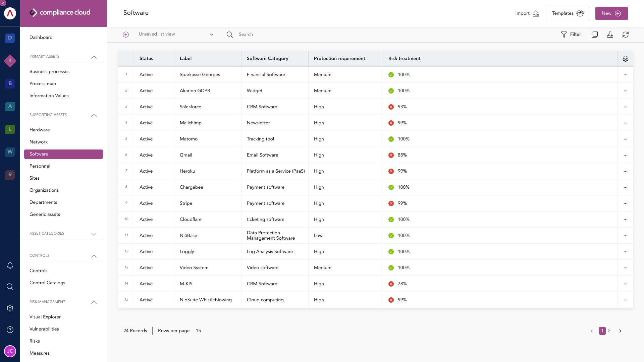Navigate to Vulnerabilities in the sidebar

pyautogui.click(x=44, y=329)
